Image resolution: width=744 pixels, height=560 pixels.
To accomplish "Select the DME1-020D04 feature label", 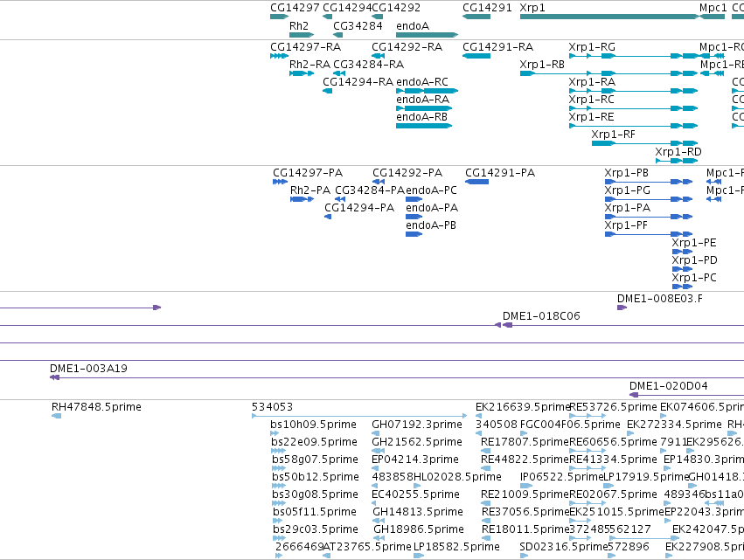I will pyautogui.click(x=669, y=386).
